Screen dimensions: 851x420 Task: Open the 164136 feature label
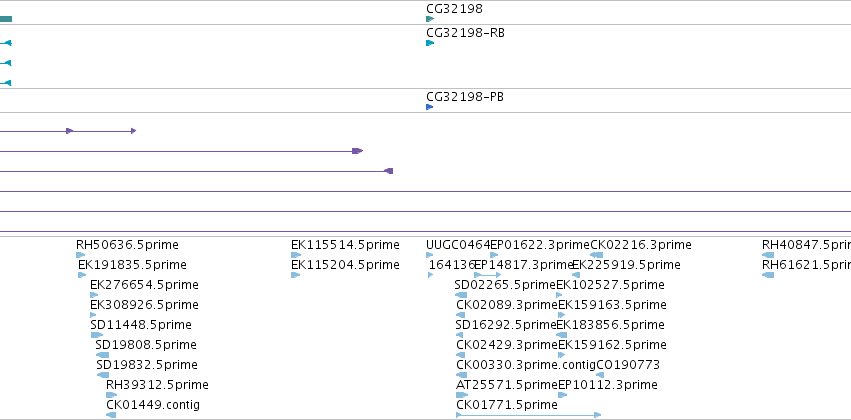click(452, 265)
